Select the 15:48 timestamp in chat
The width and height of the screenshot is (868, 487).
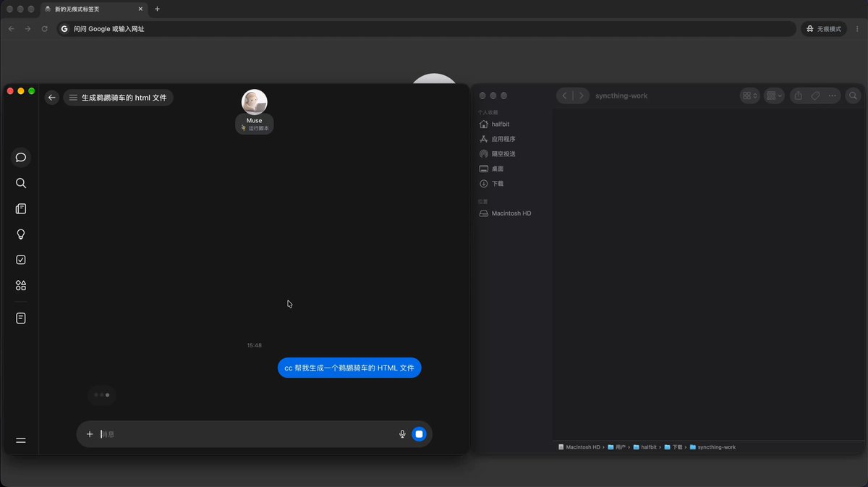(255, 345)
